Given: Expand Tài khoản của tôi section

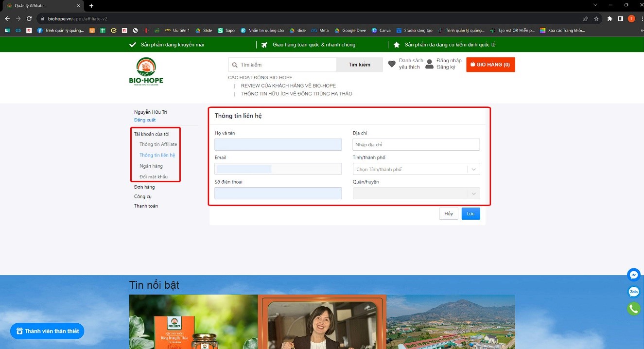Looking at the screenshot, I should [152, 134].
